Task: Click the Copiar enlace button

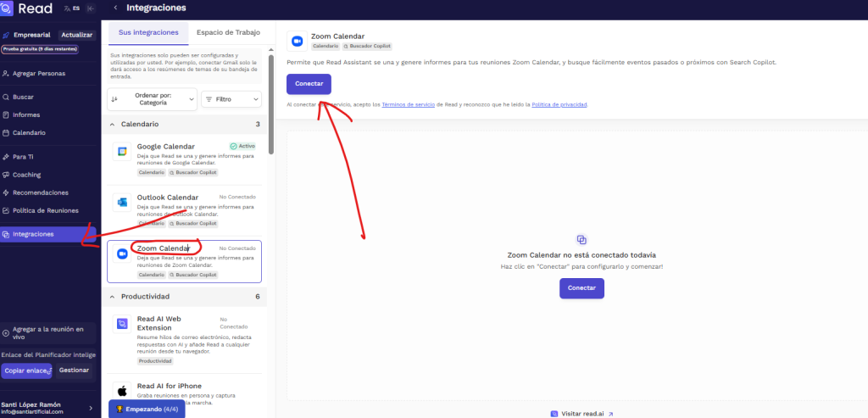Action: pyautogui.click(x=26, y=371)
